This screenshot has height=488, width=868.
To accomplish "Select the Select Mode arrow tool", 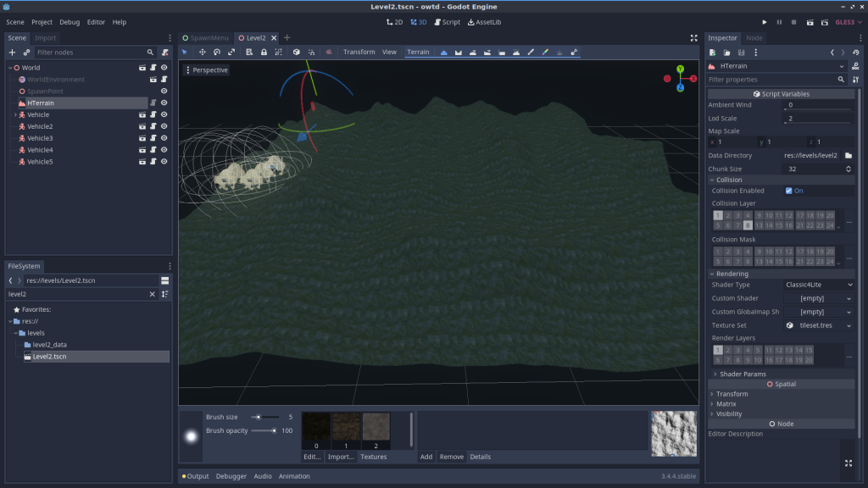I will (184, 52).
